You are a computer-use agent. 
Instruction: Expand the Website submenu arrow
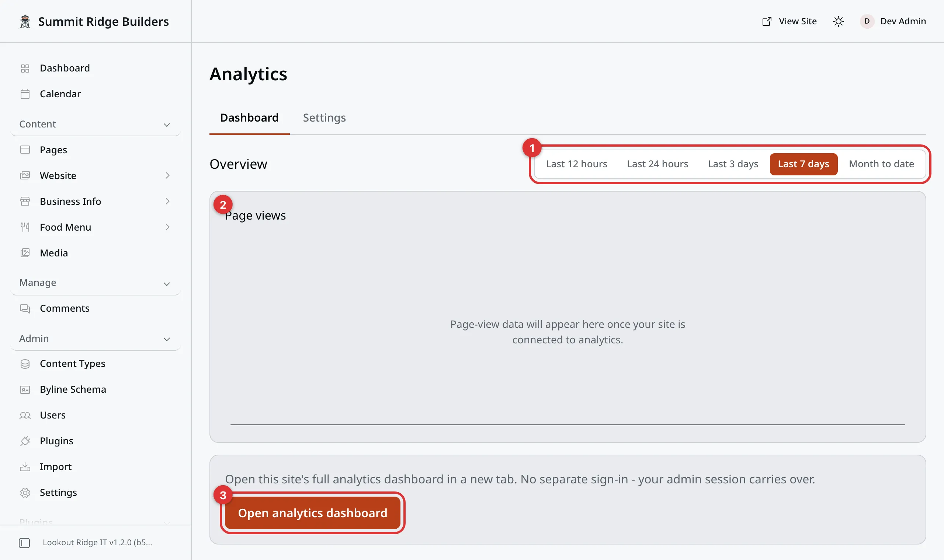click(167, 175)
